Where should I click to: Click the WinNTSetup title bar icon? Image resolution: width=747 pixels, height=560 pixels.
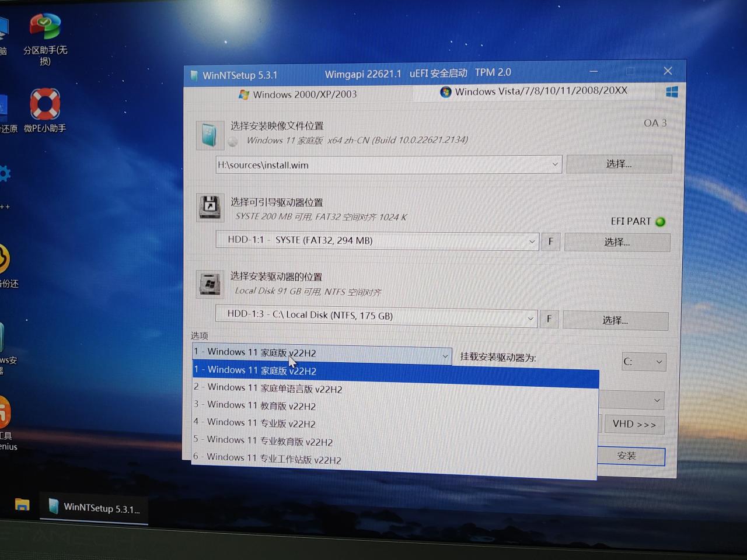coord(194,76)
